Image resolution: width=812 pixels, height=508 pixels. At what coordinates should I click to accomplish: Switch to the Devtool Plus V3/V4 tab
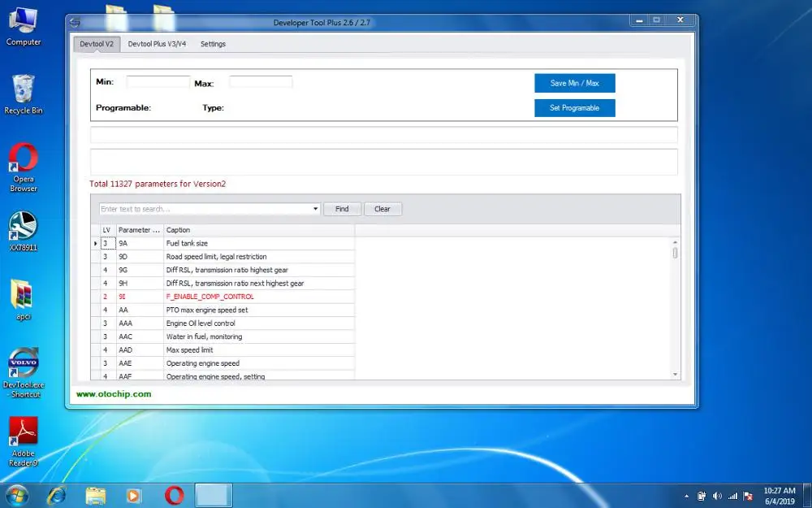click(157, 44)
